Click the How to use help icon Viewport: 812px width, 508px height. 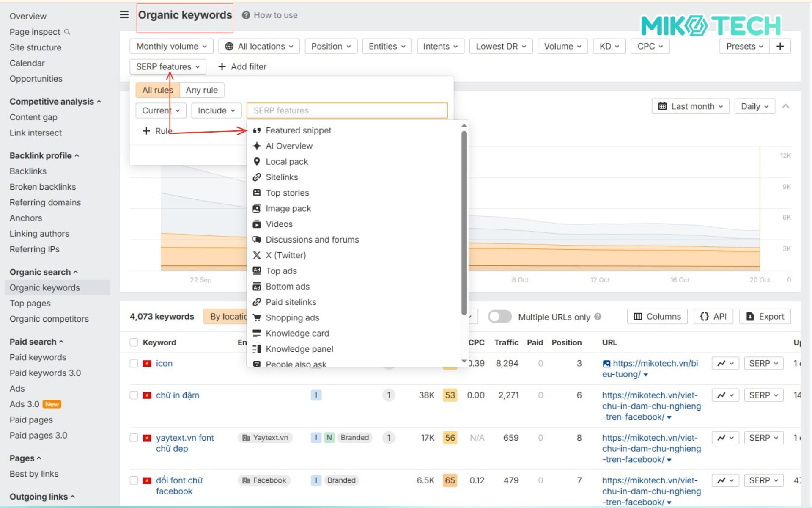246,15
